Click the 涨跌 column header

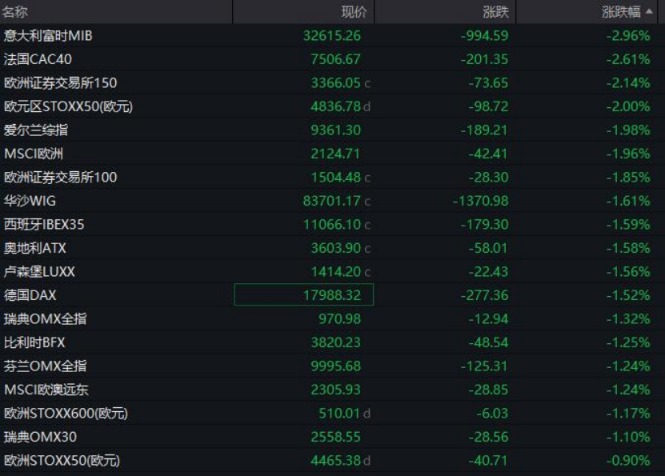tap(495, 12)
